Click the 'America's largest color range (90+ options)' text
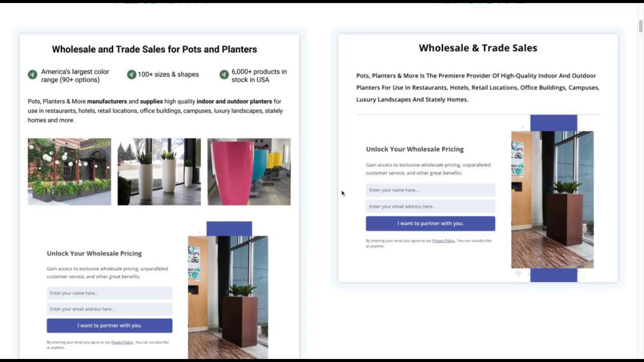This screenshot has width=644, height=362. tap(75, 75)
